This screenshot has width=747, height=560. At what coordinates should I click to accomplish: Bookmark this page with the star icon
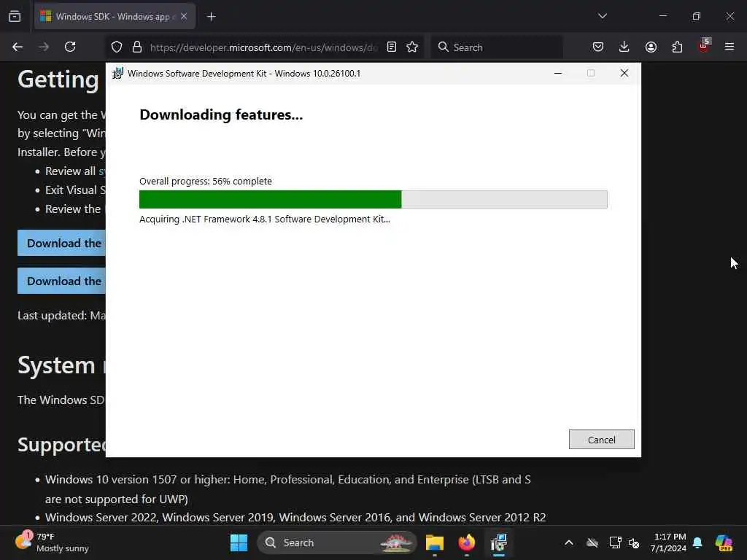tap(413, 47)
